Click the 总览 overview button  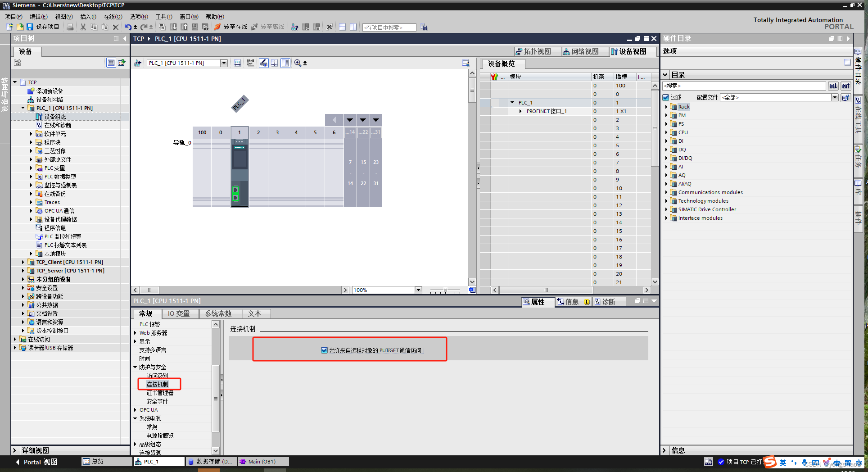pyautogui.click(x=106, y=462)
